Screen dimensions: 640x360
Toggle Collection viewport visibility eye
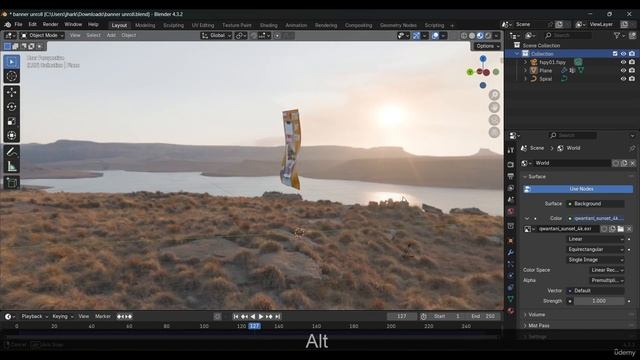coord(623,54)
